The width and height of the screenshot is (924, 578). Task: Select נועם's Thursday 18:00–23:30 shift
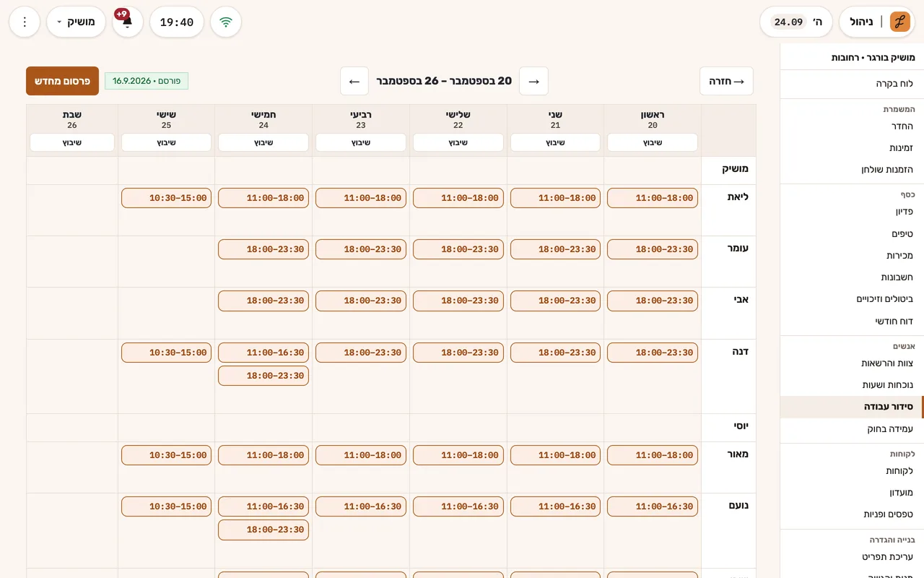click(263, 530)
